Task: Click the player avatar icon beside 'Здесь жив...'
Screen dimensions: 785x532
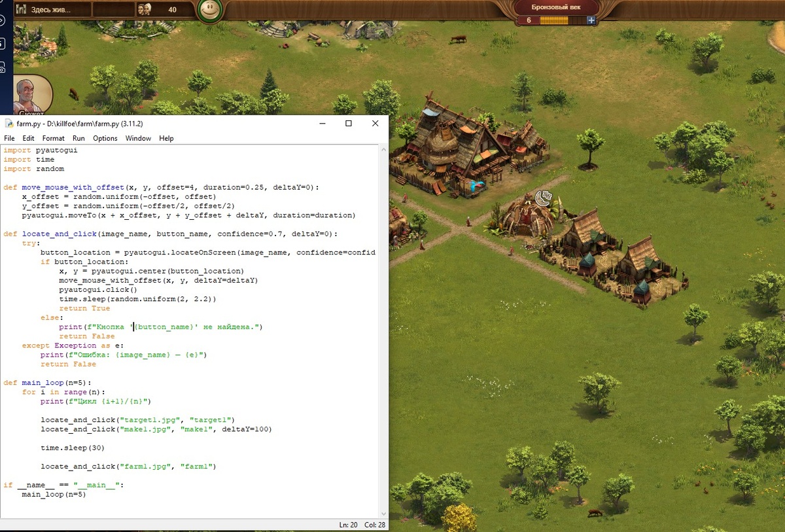Action: (x=22, y=10)
